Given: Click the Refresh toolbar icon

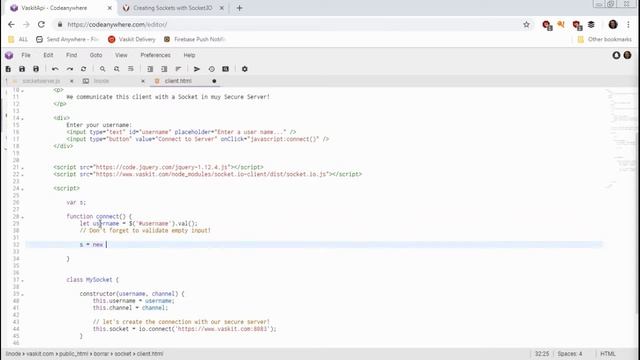Looking at the screenshot, I should (x=84, y=69).
